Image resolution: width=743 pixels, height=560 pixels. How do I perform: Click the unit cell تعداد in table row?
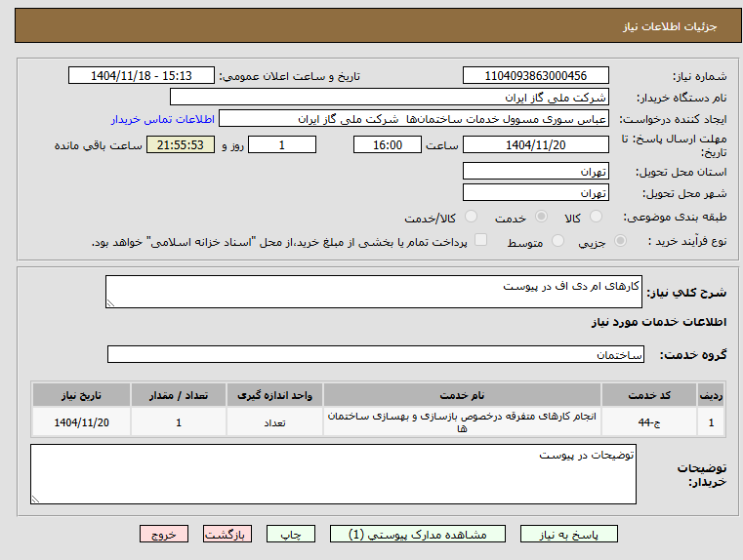pos(274,422)
